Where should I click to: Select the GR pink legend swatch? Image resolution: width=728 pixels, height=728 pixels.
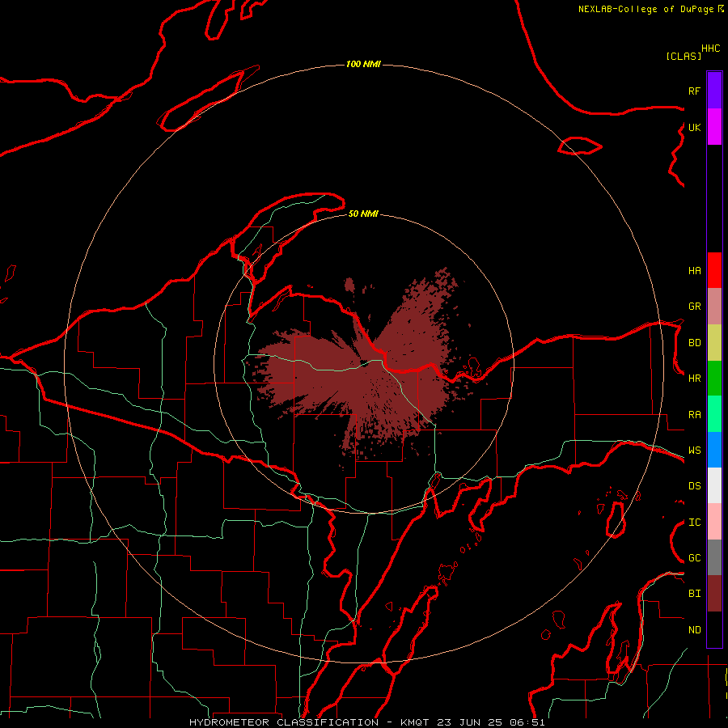click(714, 307)
